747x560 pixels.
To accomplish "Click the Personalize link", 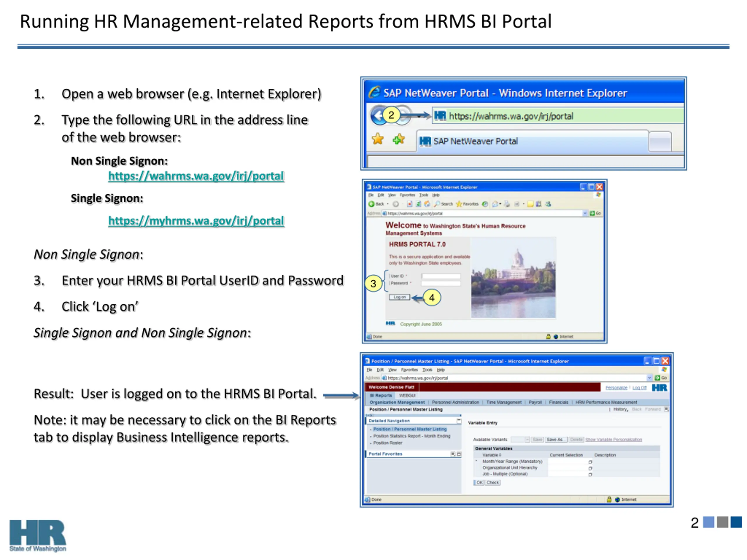I will tap(616, 388).
